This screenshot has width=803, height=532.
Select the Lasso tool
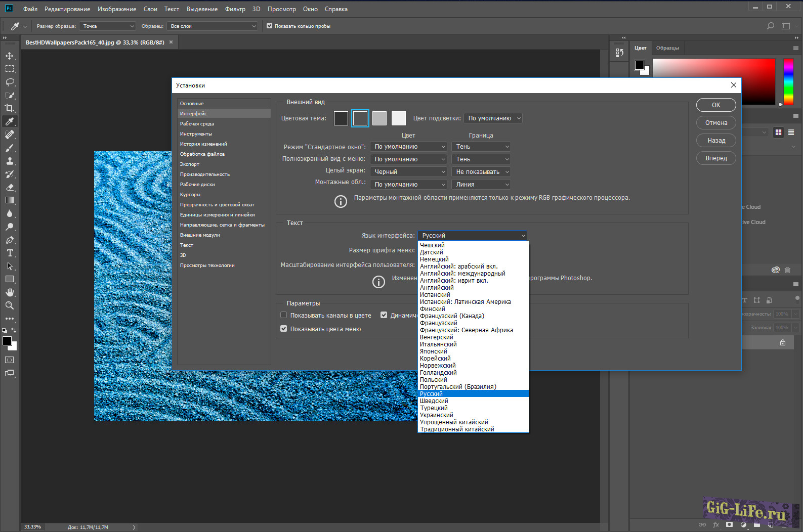pyautogui.click(x=10, y=82)
